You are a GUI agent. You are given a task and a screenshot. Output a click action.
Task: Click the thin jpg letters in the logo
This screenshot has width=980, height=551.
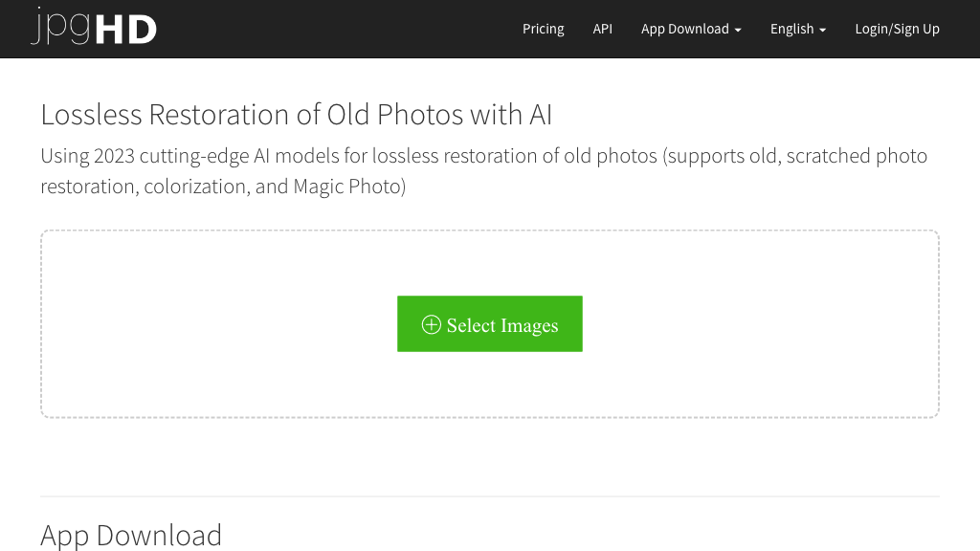[x=59, y=28]
